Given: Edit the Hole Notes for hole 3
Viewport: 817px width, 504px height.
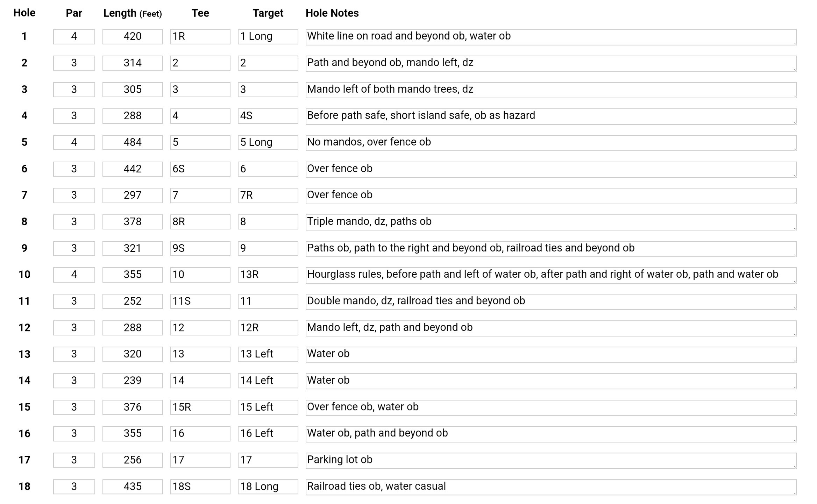Looking at the screenshot, I should coord(550,90).
